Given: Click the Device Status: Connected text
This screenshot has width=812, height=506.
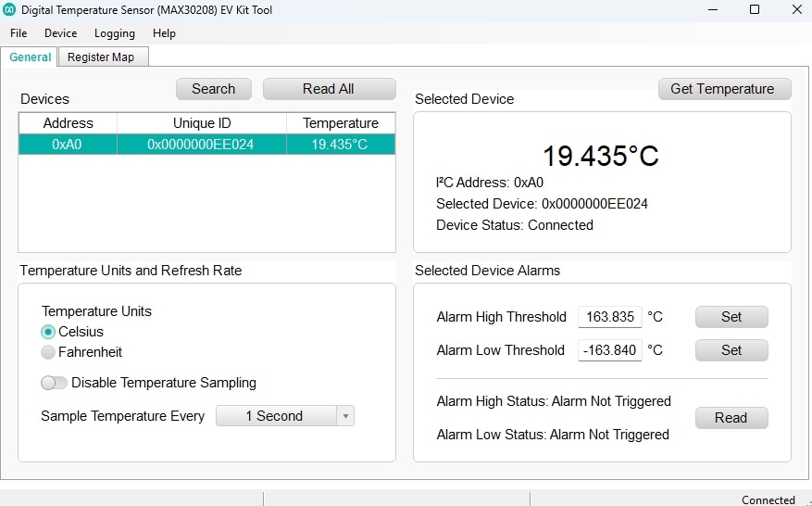Looking at the screenshot, I should click(515, 225).
